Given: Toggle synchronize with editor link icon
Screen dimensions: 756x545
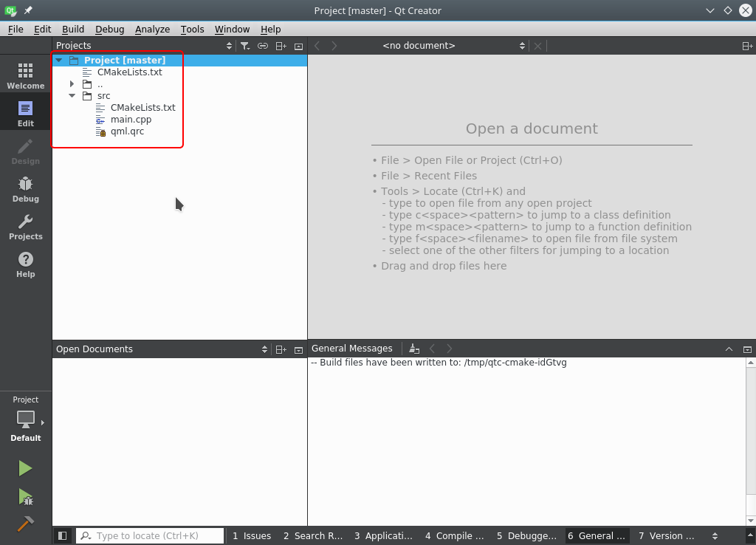Looking at the screenshot, I should (x=263, y=46).
